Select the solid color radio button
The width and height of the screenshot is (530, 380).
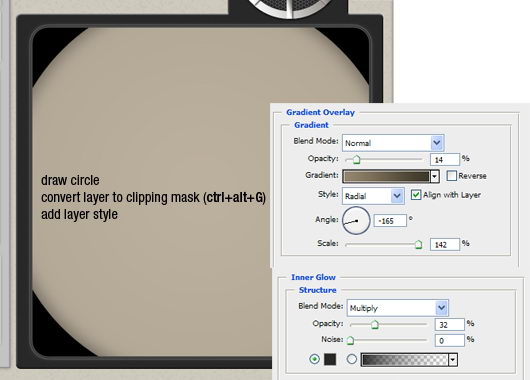[x=314, y=359]
